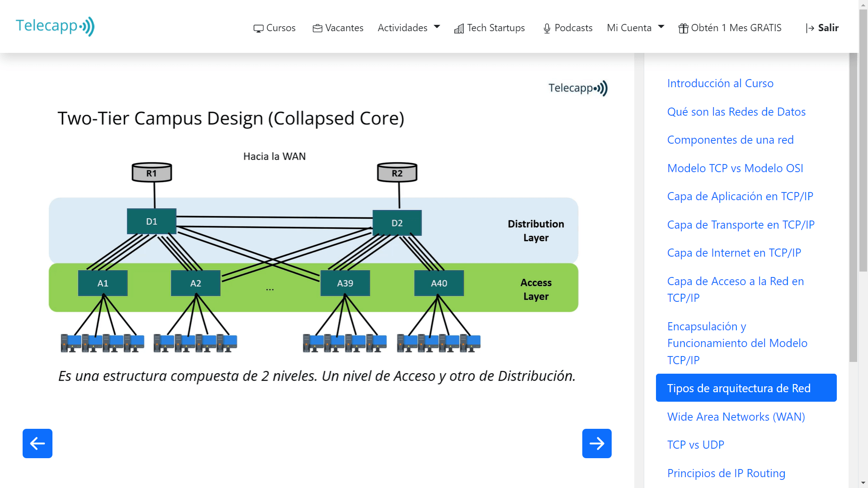868x488 pixels.
Task: Open the TCP vs UDP lesson
Action: coord(695,445)
